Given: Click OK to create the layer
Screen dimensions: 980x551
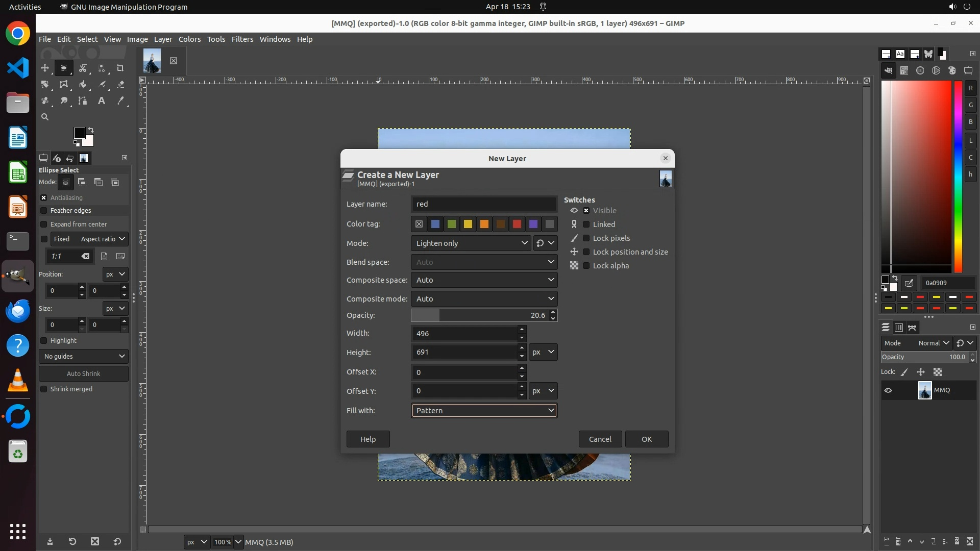Looking at the screenshot, I should (x=646, y=439).
